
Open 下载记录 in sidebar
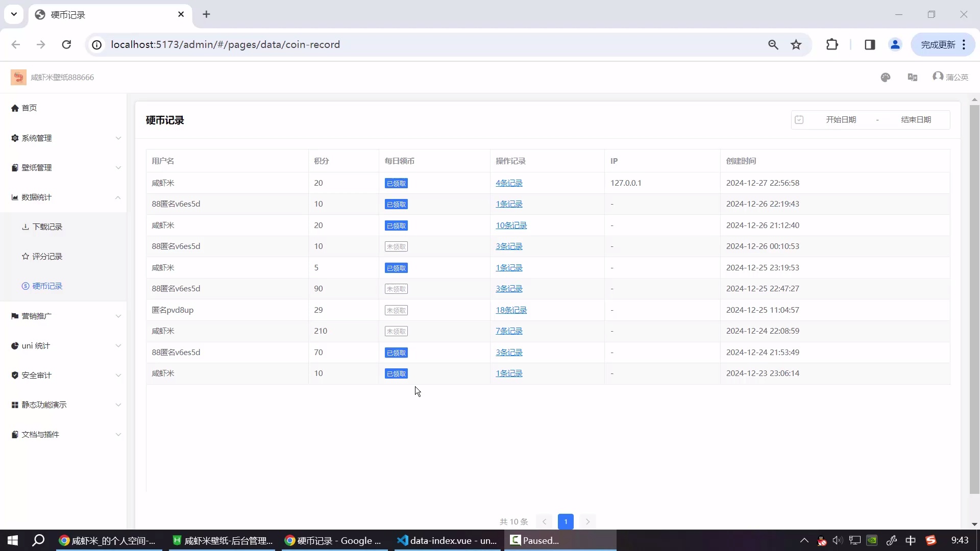click(x=47, y=227)
